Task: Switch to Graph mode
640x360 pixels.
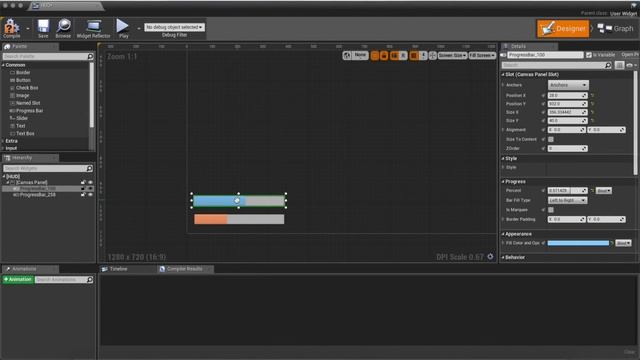Action: pyautogui.click(x=616, y=29)
